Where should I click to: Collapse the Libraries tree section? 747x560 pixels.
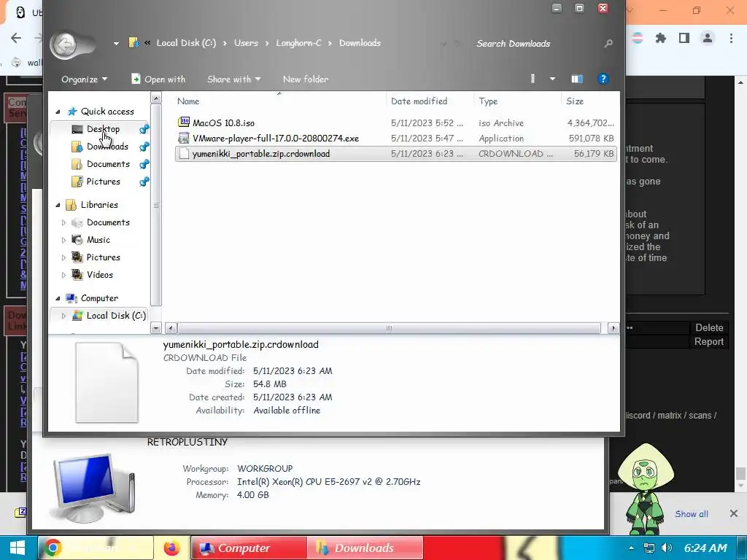(x=58, y=205)
